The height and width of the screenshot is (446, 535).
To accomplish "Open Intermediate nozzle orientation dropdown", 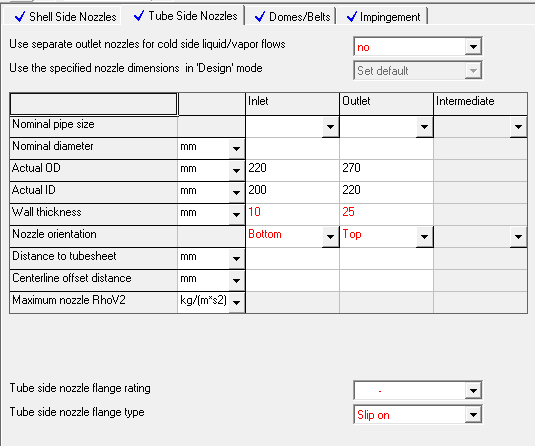I will tap(518, 237).
